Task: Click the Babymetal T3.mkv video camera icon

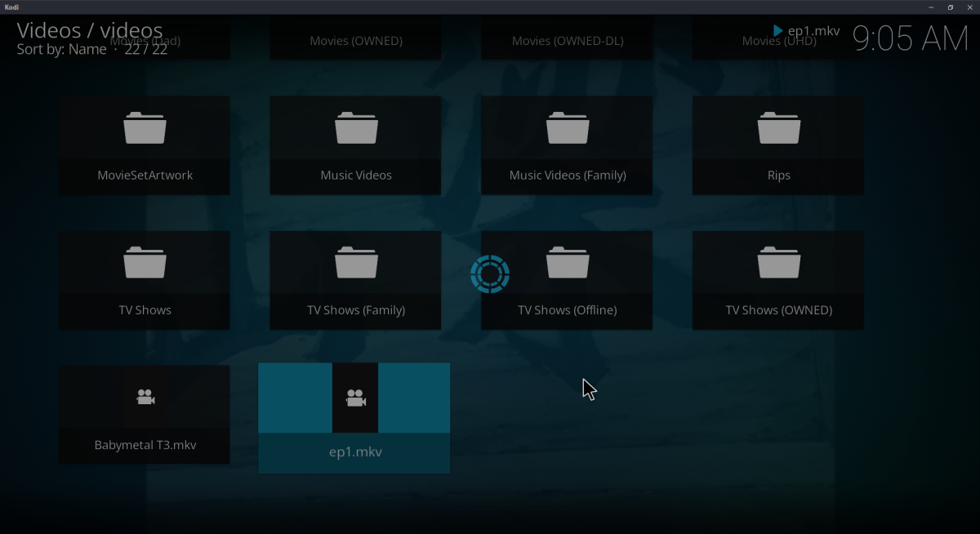Action: 145,398
